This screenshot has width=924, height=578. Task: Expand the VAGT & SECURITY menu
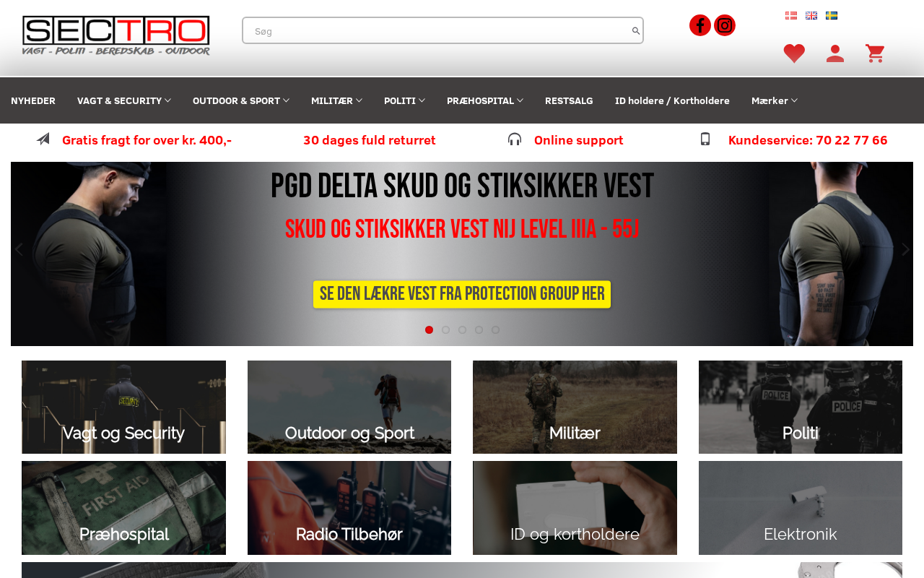coord(124,100)
